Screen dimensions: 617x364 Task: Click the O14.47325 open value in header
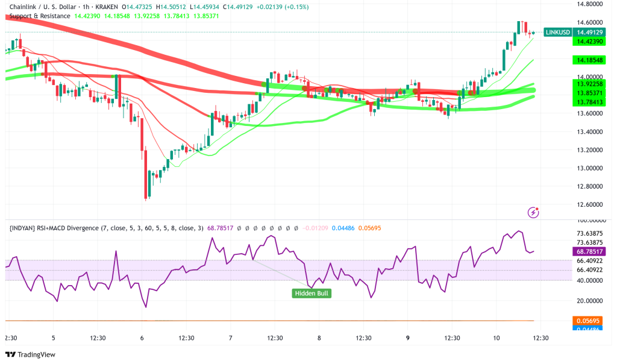[137, 7]
